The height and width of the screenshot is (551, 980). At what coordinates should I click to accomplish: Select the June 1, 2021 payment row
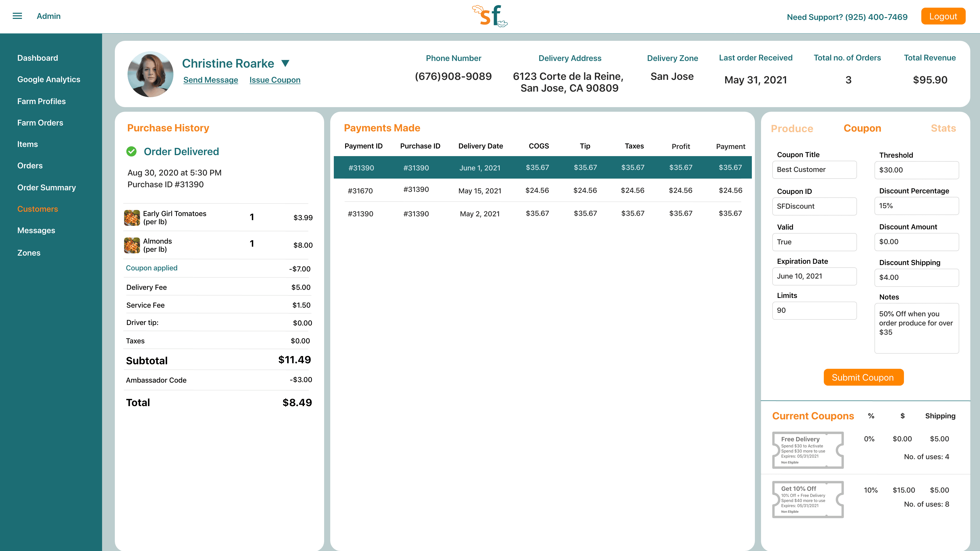pos(543,167)
